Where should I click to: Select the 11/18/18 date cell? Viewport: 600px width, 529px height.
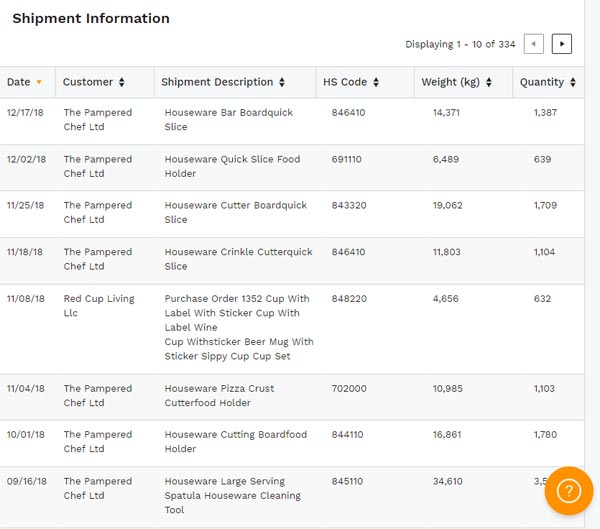point(25,252)
